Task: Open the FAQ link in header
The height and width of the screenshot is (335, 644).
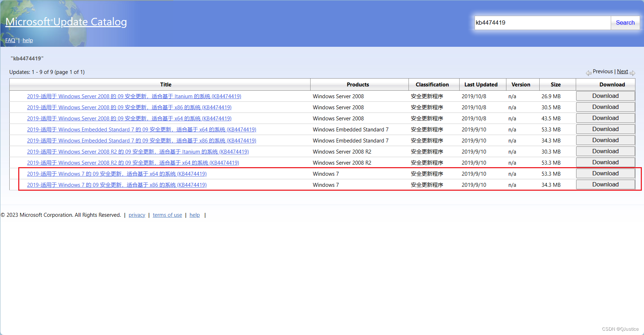Action: [x=10, y=40]
